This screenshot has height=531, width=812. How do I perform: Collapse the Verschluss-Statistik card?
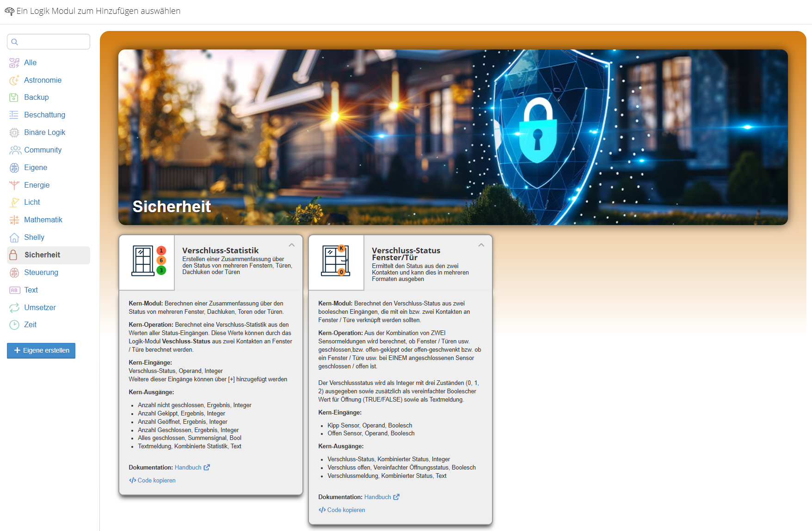(292, 245)
